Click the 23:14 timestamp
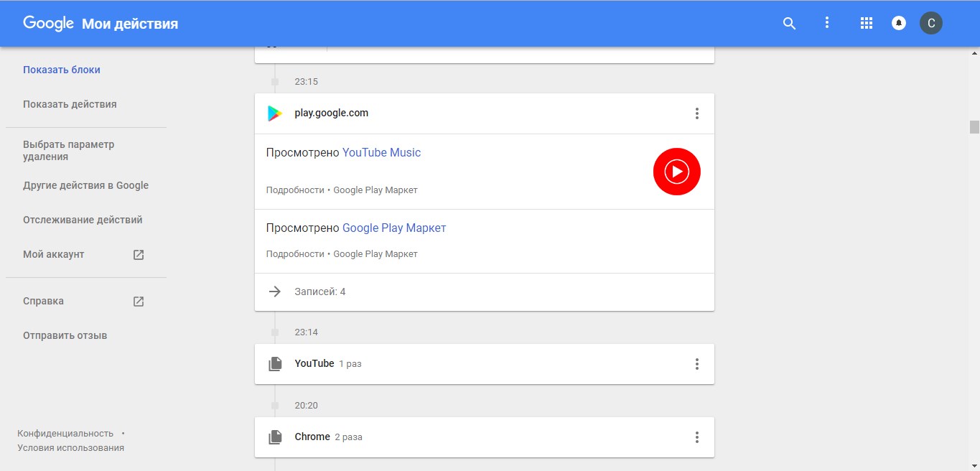The image size is (980, 471). click(307, 332)
